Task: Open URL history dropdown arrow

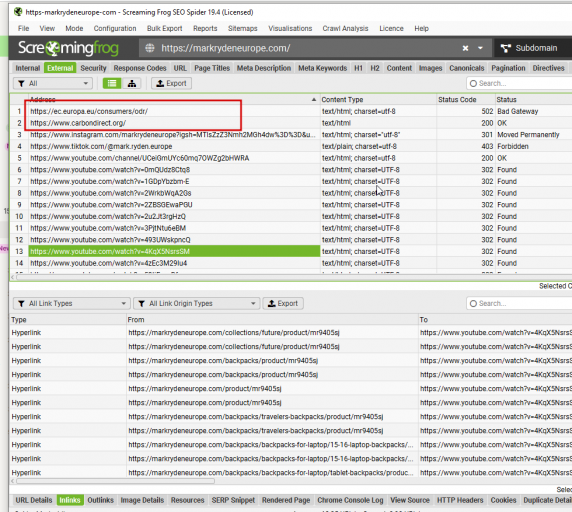Action: [480, 48]
